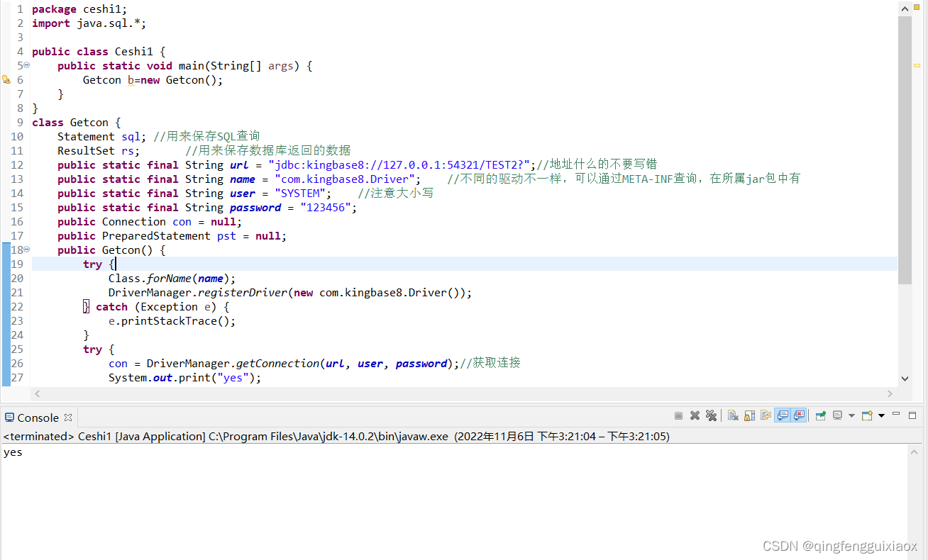
Task: Remove the terminated launch
Action: [695, 415]
